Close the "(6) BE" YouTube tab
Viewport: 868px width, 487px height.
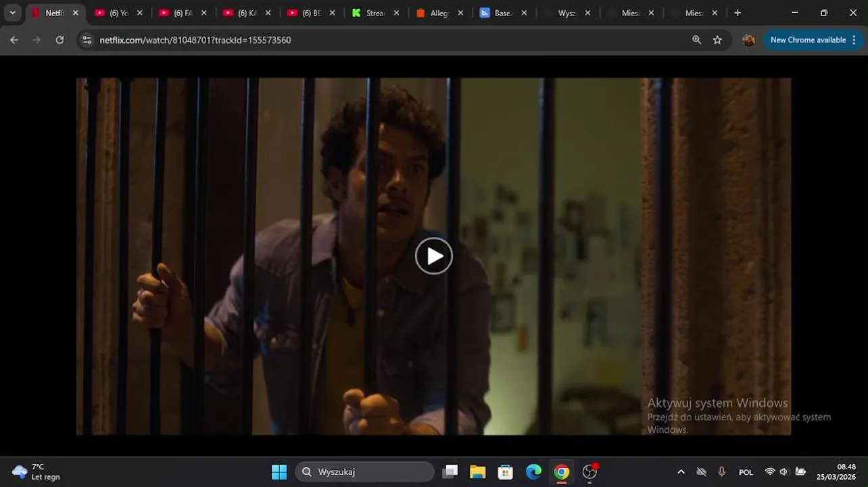332,13
